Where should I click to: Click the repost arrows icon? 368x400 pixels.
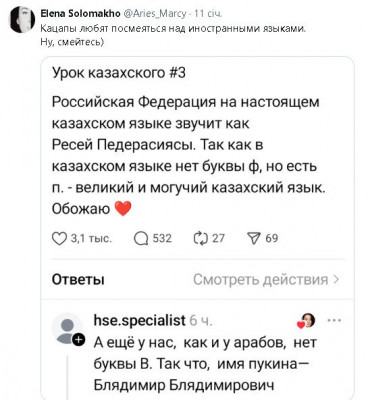201,239
